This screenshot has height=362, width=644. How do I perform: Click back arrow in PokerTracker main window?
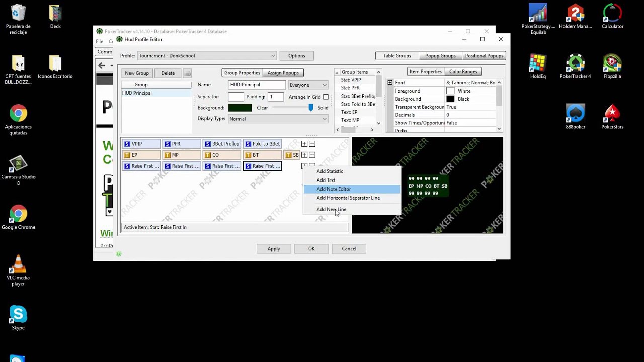(102, 65)
